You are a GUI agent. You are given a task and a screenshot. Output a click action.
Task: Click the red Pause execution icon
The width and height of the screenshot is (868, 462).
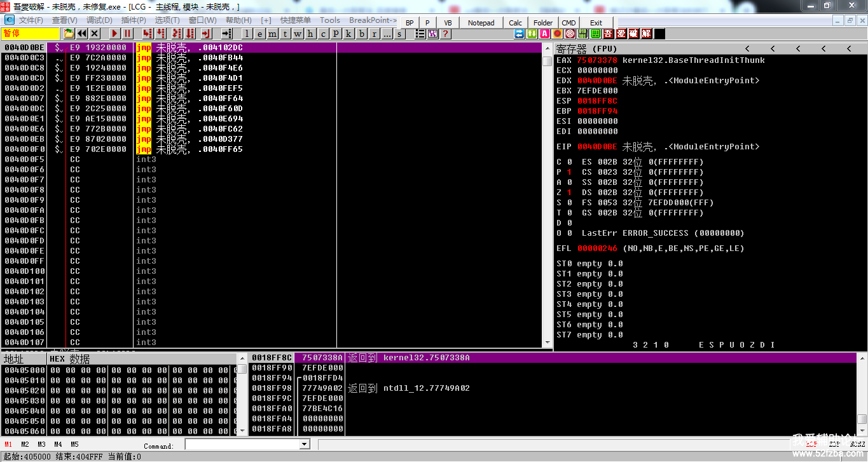127,34
